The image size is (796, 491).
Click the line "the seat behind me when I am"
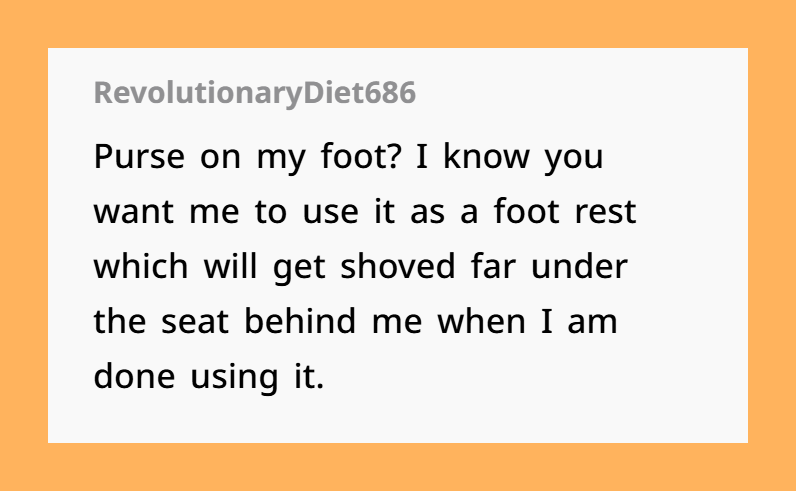click(x=355, y=322)
